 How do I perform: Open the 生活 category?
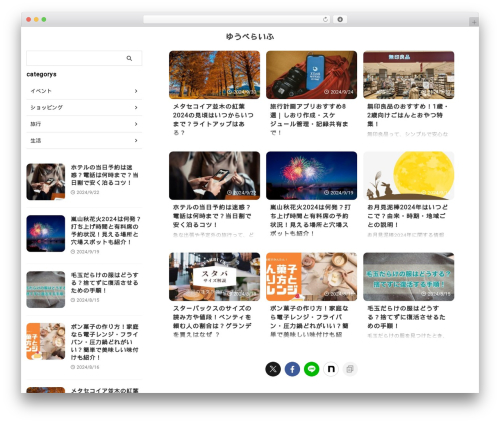(x=84, y=140)
